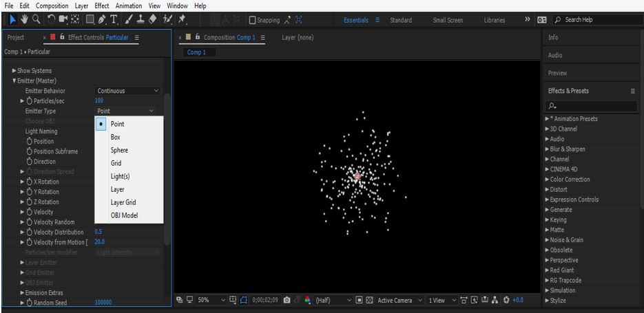
Task: Toggle the Pixel Aspect Ratio Correction icon
Action: click(464, 301)
